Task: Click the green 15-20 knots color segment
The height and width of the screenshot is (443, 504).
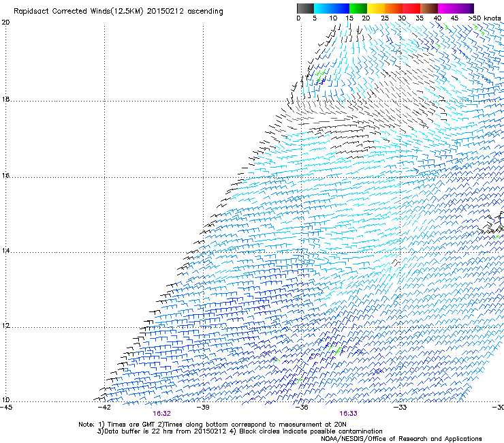Action: [358, 8]
